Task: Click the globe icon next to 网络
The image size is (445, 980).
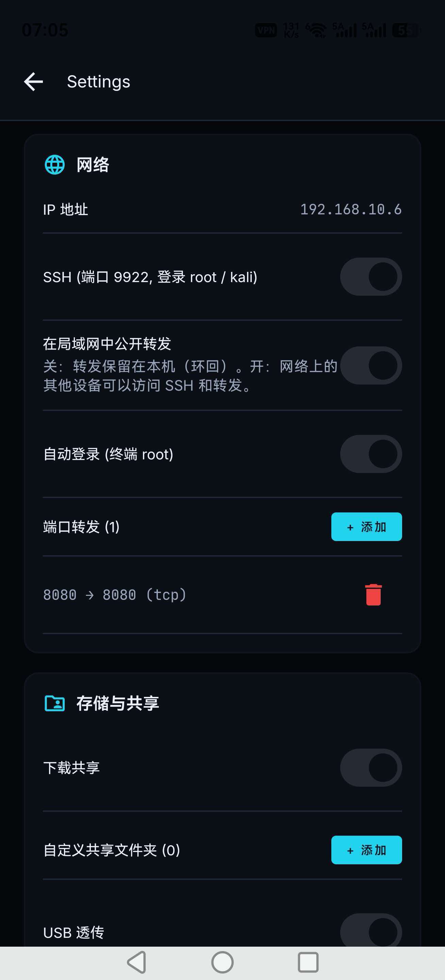Action: click(55, 165)
